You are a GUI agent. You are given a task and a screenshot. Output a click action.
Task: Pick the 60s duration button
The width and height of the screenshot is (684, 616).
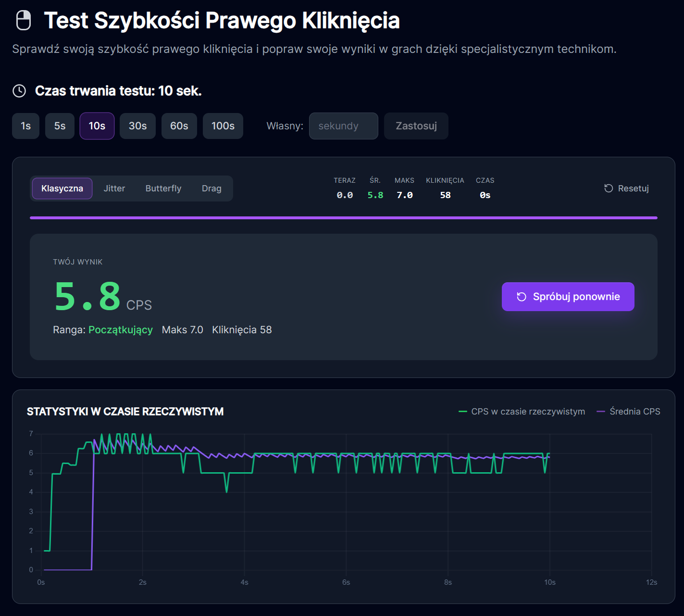[179, 126]
